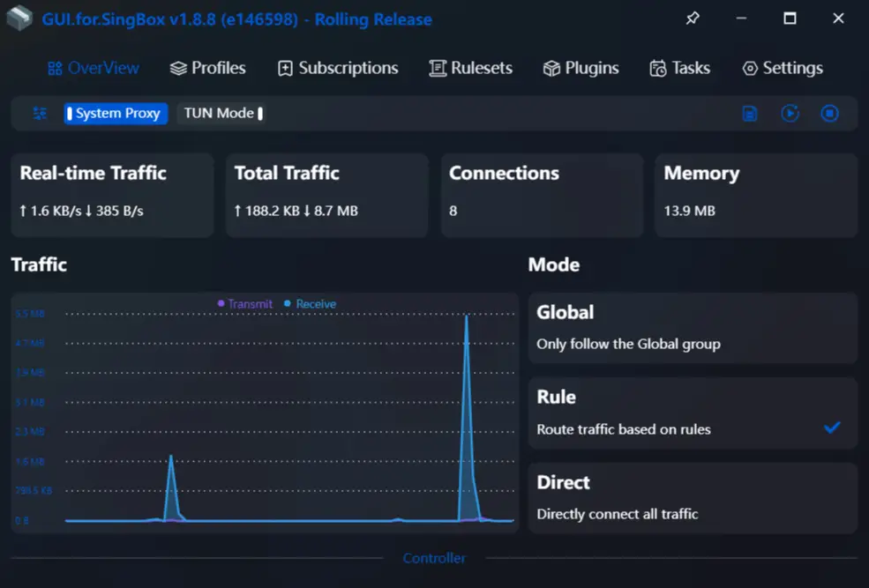
Task: Click the GUI.for.SingBox app logo icon
Action: tap(20, 19)
